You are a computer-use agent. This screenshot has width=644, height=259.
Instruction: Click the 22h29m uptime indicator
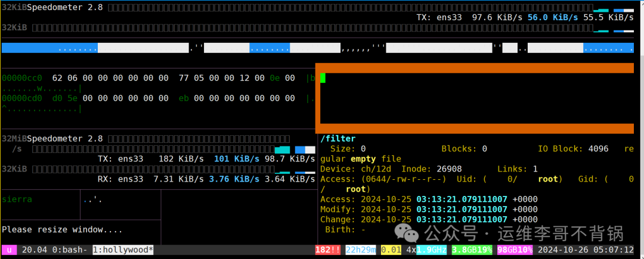click(360, 249)
